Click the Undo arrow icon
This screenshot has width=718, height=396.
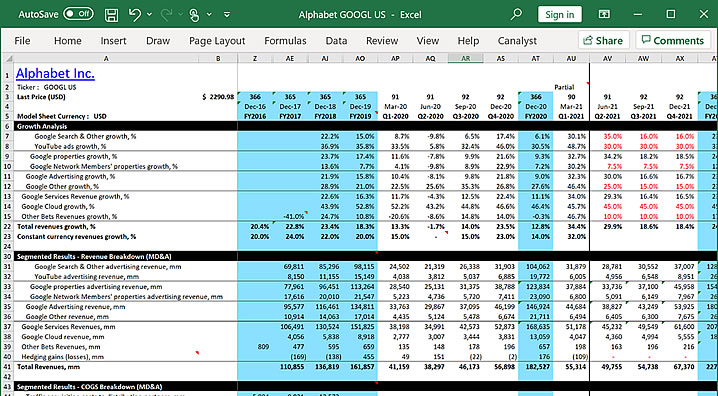tap(134, 15)
